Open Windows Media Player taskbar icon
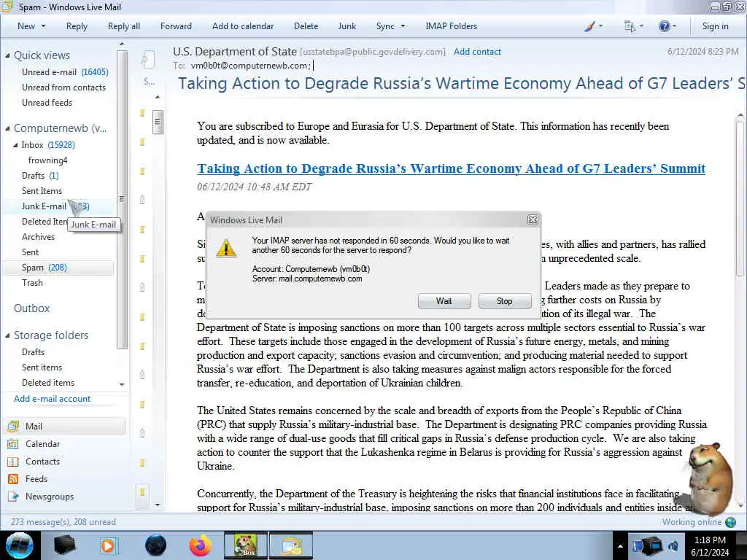 click(108, 545)
